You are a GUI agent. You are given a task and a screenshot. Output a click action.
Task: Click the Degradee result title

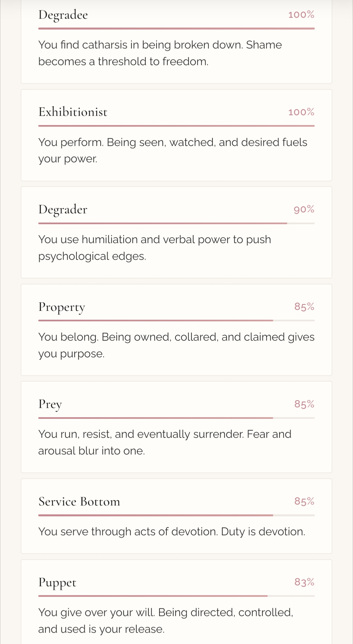pyautogui.click(x=63, y=15)
